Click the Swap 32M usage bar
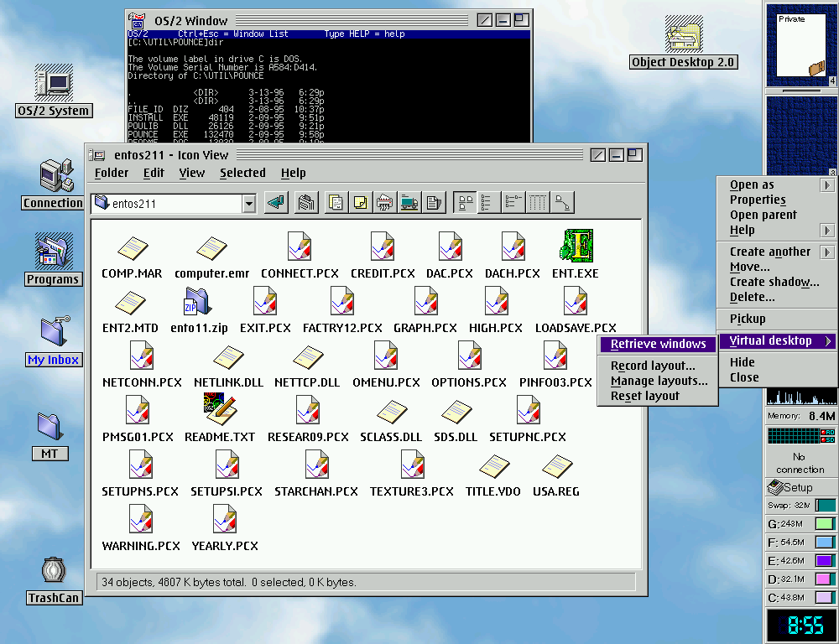839x644 pixels. (x=825, y=506)
